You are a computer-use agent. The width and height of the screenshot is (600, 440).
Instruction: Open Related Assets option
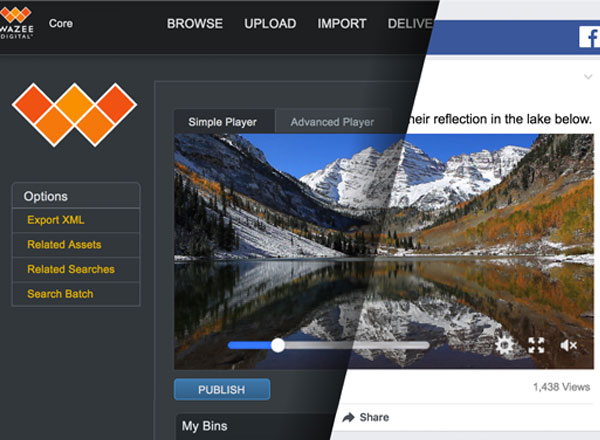coord(64,244)
